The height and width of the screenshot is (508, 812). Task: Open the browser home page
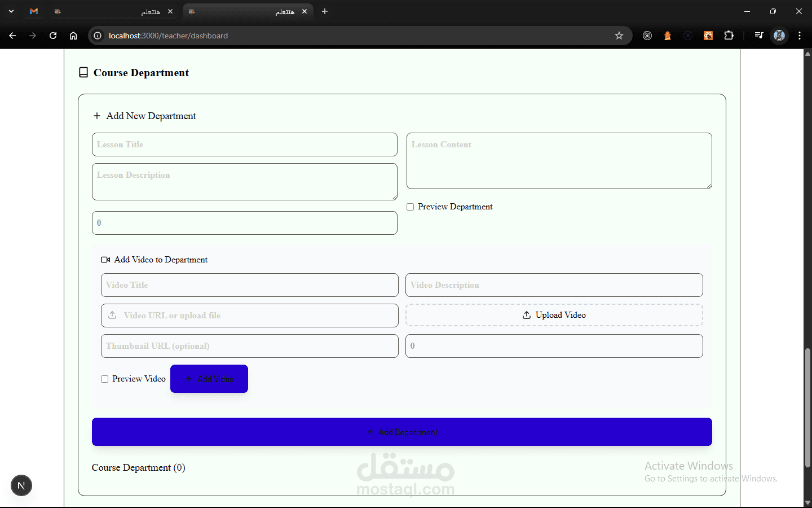(x=73, y=36)
